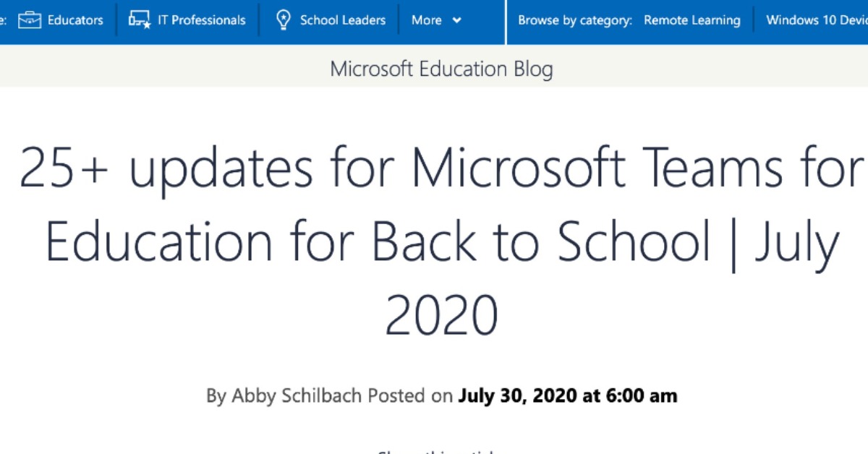Click the IT Professionals device icon
The width and height of the screenshot is (868, 454).
[x=139, y=20]
